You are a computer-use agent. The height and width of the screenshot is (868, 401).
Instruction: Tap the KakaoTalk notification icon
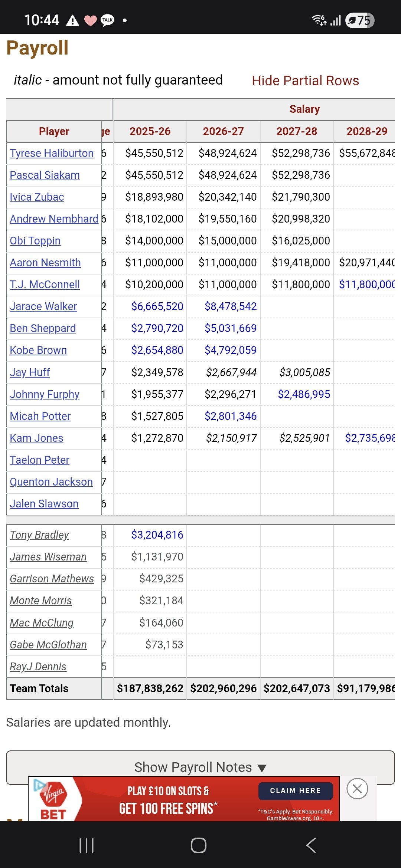click(108, 20)
